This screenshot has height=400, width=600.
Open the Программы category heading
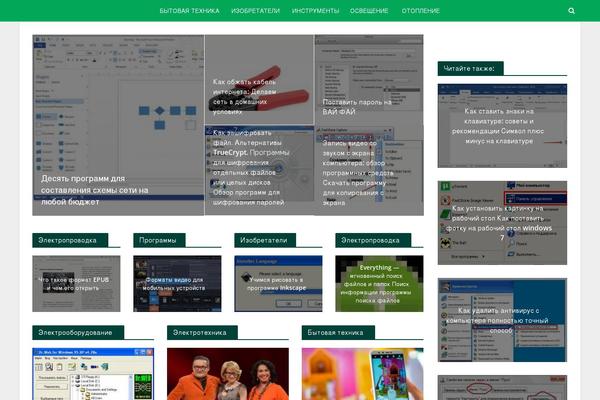coord(159,240)
